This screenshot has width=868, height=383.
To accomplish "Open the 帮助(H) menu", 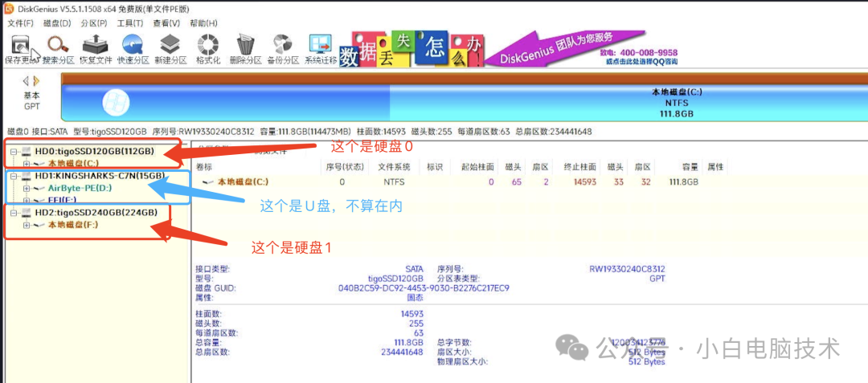I will tap(203, 23).
